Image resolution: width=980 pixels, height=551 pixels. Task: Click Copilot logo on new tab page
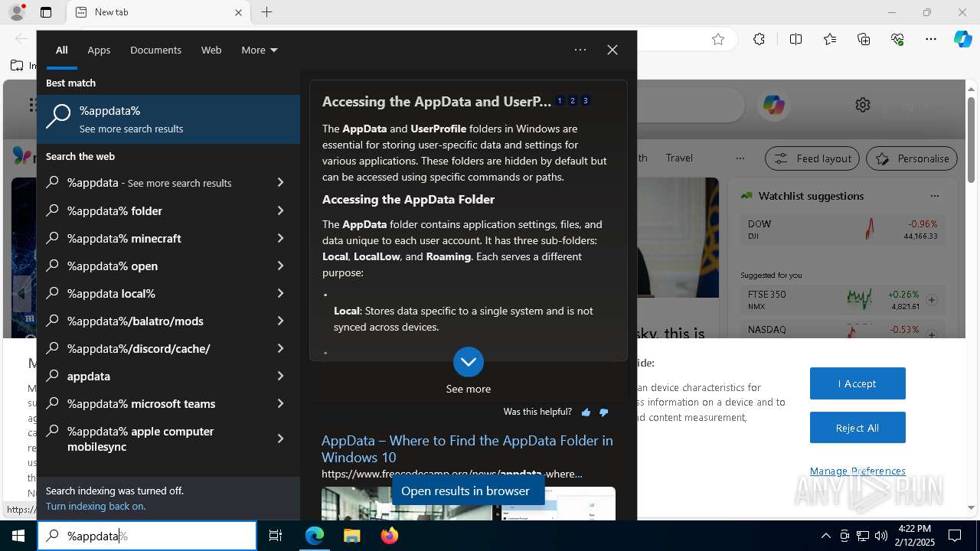point(773,105)
